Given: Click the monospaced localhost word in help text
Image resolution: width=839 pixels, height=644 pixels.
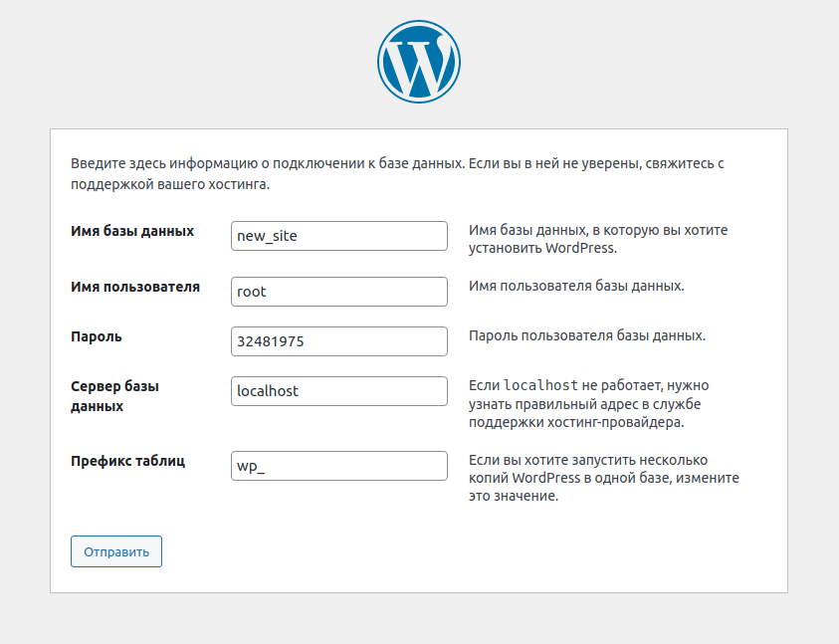Looking at the screenshot, I should 540,385.
